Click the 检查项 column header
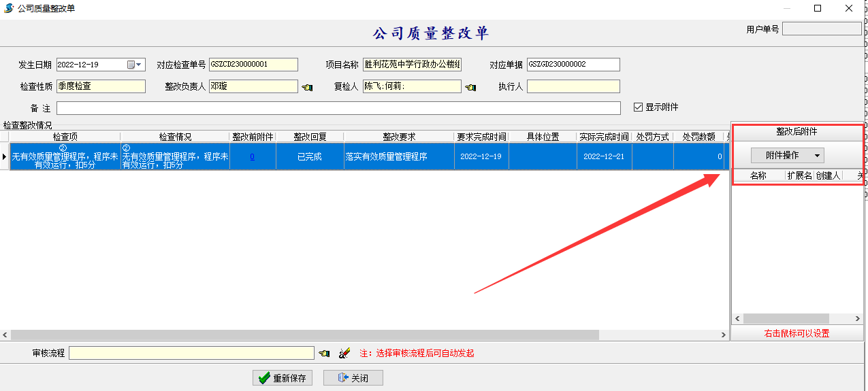The image size is (868, 391). tap(65, 137)
